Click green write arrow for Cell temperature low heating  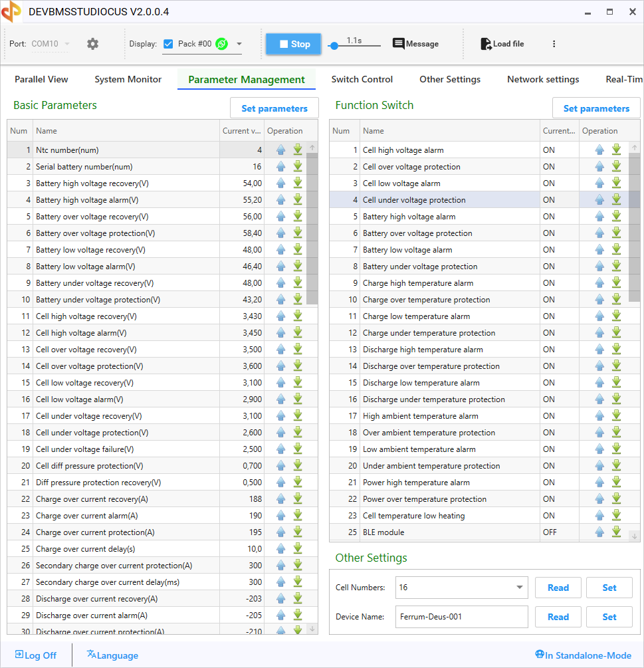(x=617, y=515)
